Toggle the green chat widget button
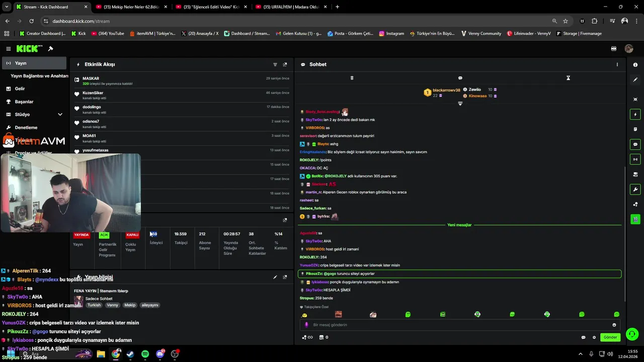The image size is (644, 362). [635, 144]
